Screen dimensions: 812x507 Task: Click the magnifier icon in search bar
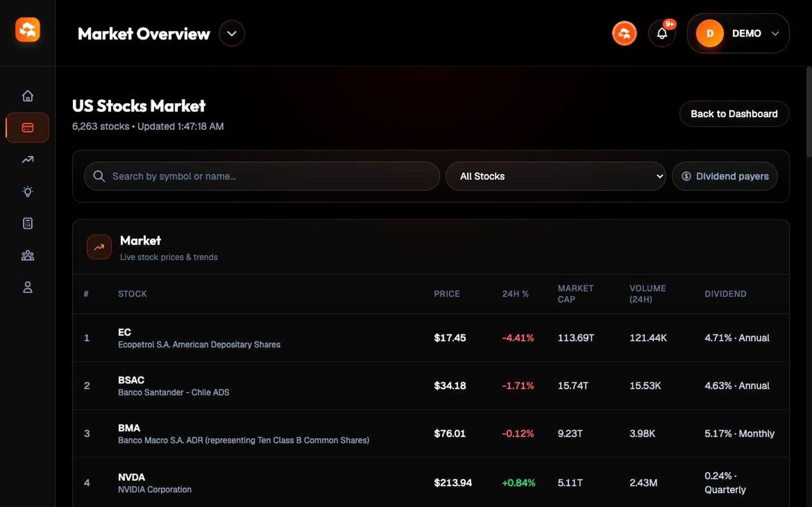99,176
